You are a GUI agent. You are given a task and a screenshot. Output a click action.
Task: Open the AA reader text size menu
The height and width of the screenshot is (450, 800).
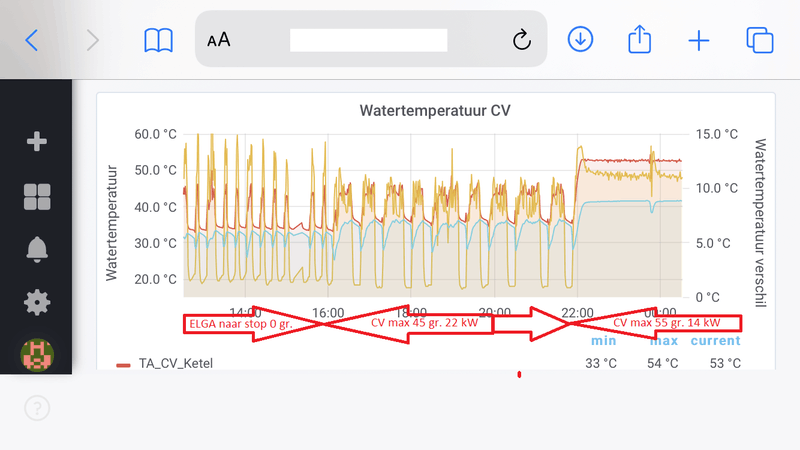(219, 40)
